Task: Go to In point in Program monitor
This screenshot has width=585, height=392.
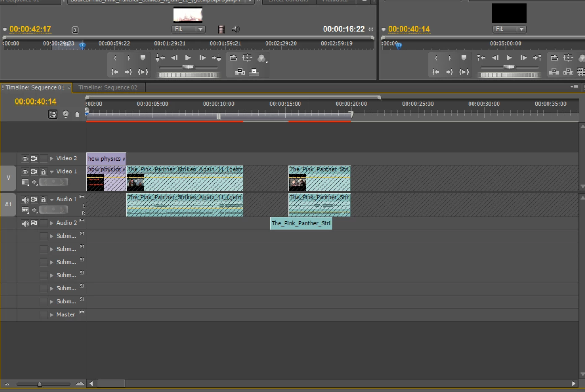Action: (x=436, y=72)
